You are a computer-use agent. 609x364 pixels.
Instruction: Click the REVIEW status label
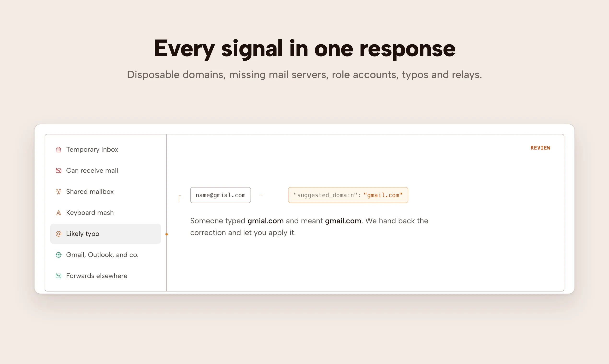click(x=540, y=148)
